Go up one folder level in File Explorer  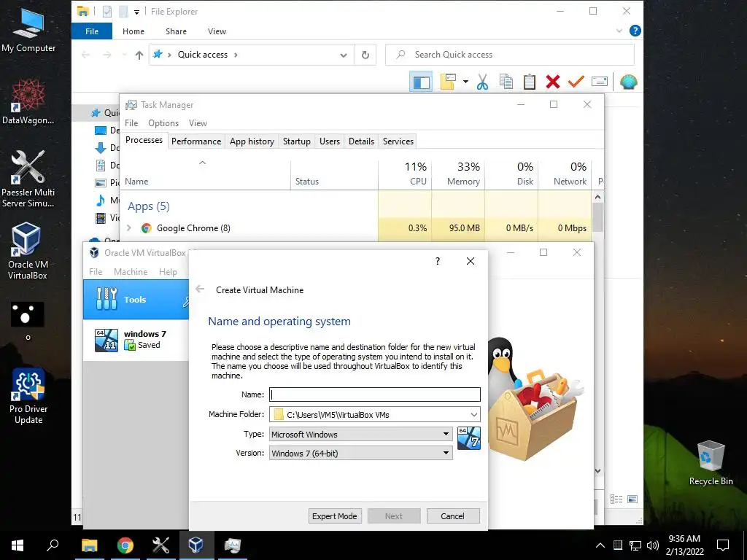tap(139, 55)
